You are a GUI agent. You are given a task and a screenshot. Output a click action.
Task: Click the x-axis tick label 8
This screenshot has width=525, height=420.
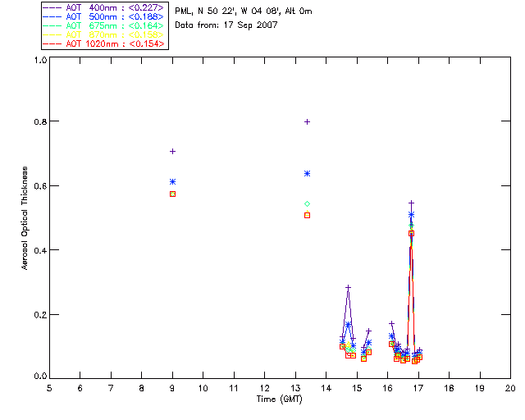pos(142,388)
